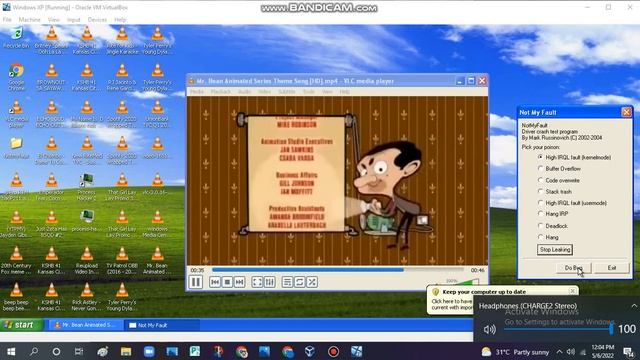Switch to Mr. Bean Animated taskbar button

pos(86,325)
